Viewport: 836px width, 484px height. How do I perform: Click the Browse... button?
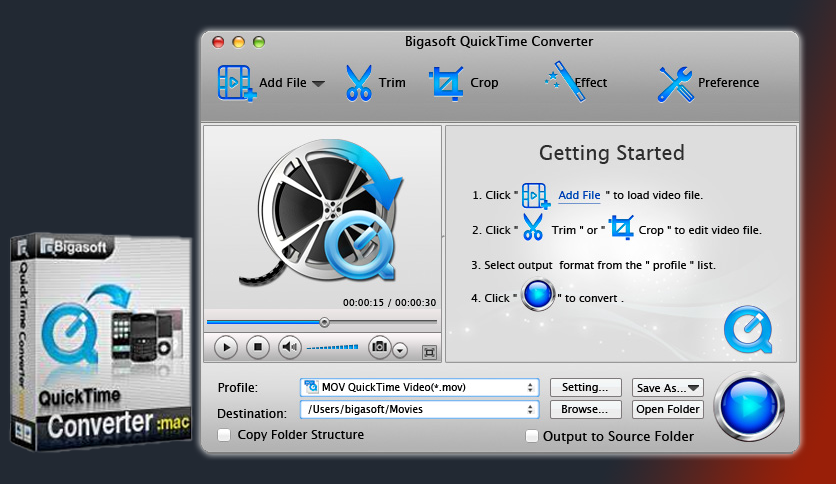coord(585,409)
